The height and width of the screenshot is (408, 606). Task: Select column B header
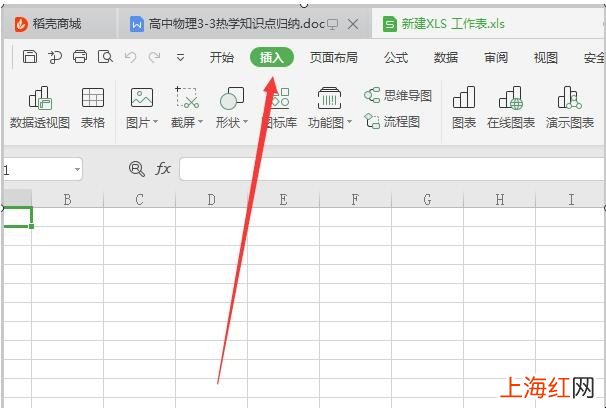tap(67, 199)
